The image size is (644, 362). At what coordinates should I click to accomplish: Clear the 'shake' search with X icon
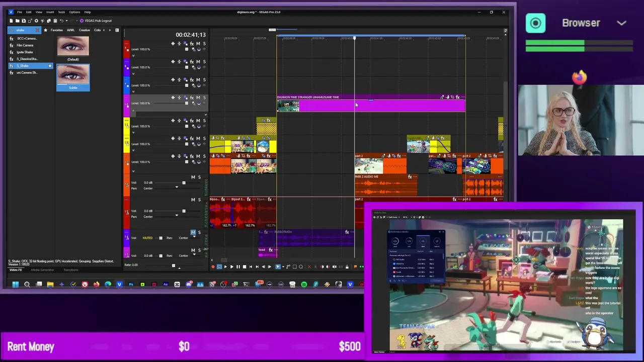click(x=37, y=30)
